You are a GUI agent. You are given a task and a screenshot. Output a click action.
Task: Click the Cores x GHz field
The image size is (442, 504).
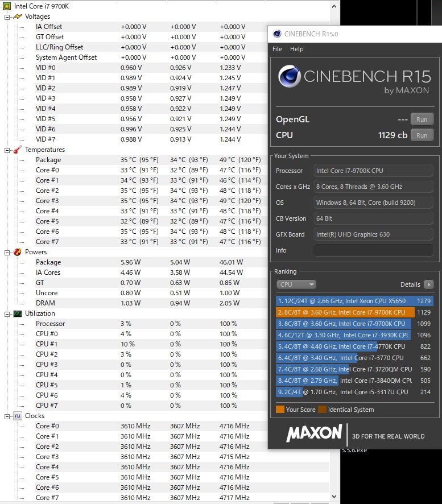click(373, 187)
